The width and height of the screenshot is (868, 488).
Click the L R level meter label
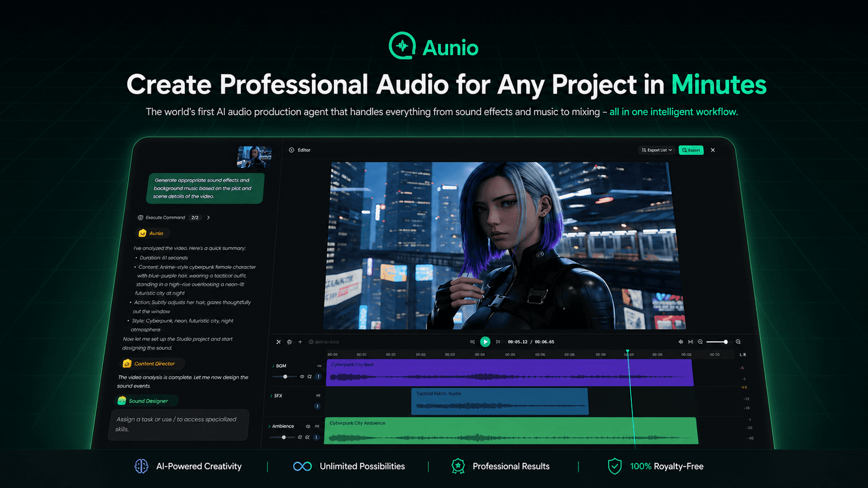743,355
